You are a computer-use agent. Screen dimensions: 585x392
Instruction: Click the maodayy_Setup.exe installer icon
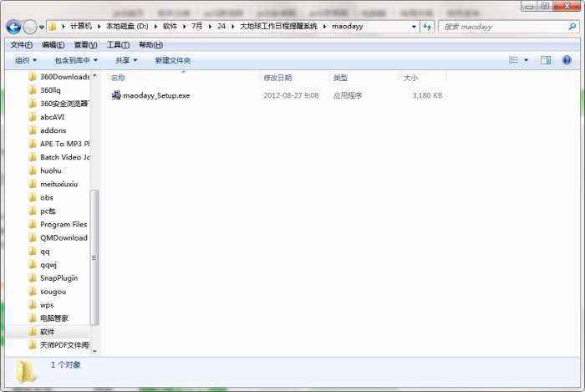click(x=116, y=95)
